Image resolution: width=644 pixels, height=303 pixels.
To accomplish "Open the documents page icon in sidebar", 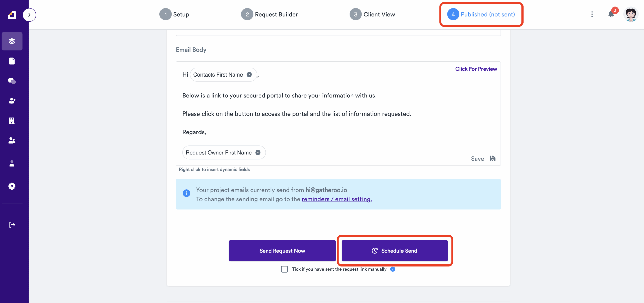I will 12,61.
